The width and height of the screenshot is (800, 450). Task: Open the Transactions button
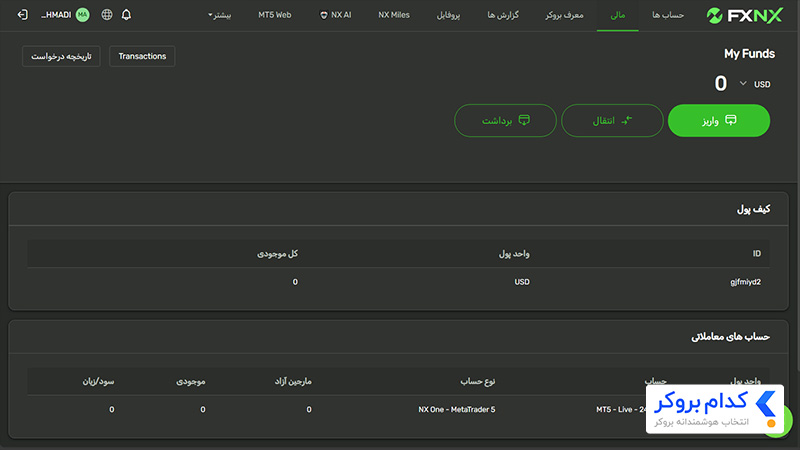tap(142, 56)
